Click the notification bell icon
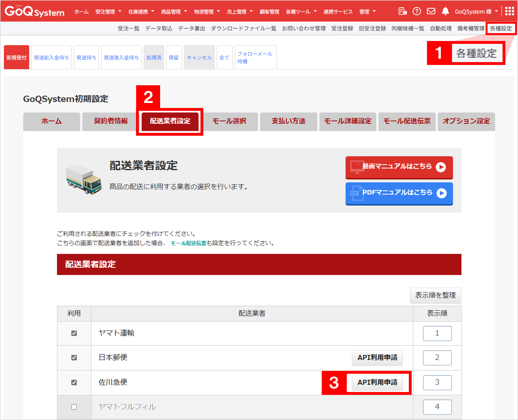This screenshot has width=518, height=420. click(x=445, y=11)
